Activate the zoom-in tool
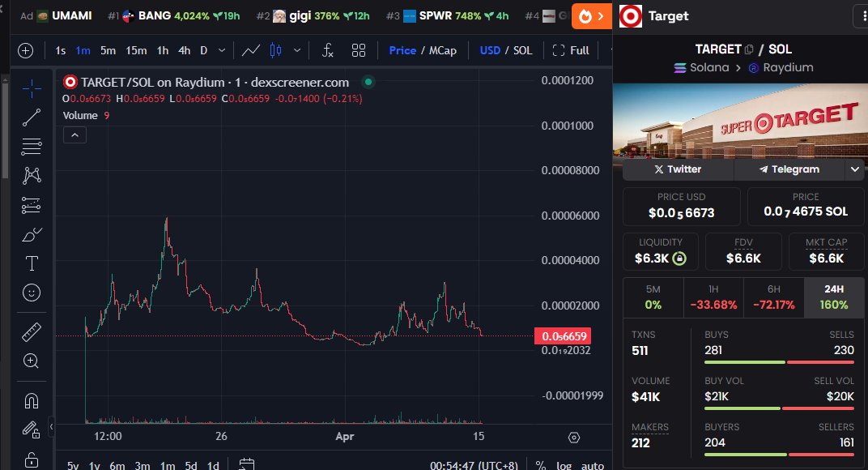The image size is (868, 470). (x=32, y=361)
